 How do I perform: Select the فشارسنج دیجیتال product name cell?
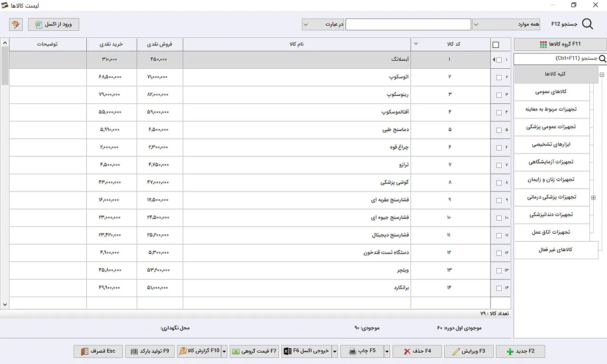tap(297, 235)
